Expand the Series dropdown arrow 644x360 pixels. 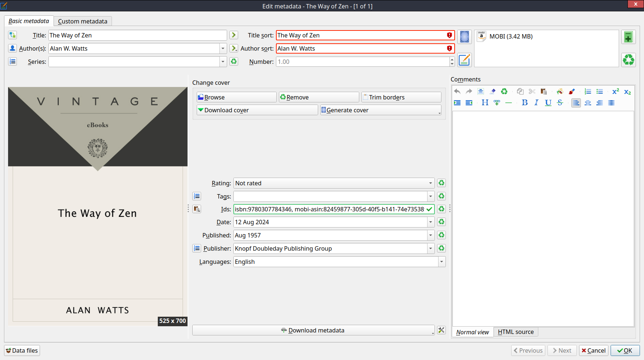pyautogui.click(x=223, y=62)
